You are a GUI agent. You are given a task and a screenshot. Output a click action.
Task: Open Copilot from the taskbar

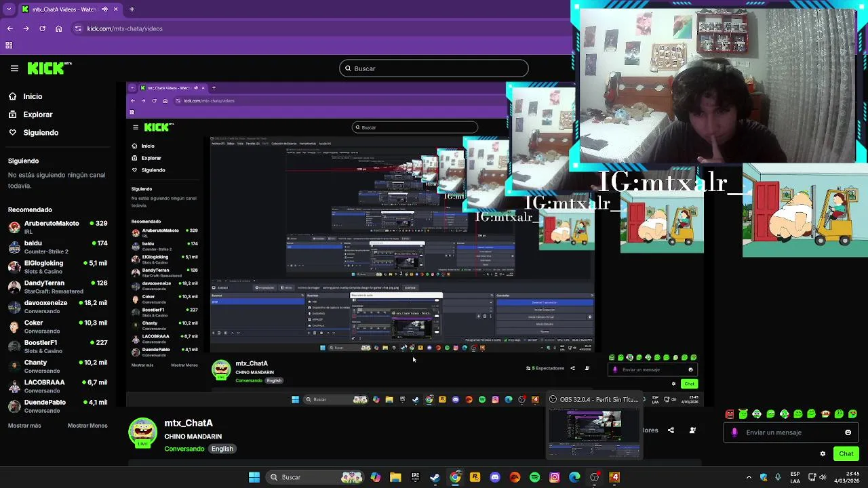click(x=375, y=477)
